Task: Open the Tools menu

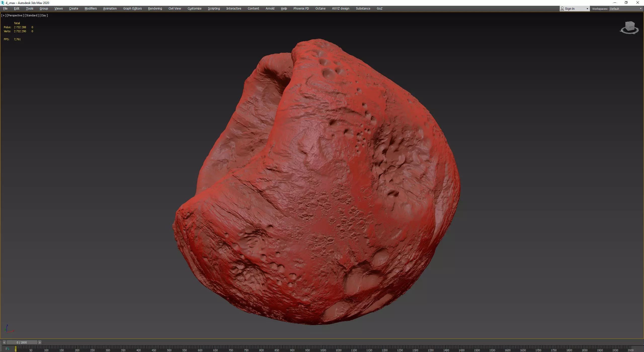Action: tap(29, 9)
